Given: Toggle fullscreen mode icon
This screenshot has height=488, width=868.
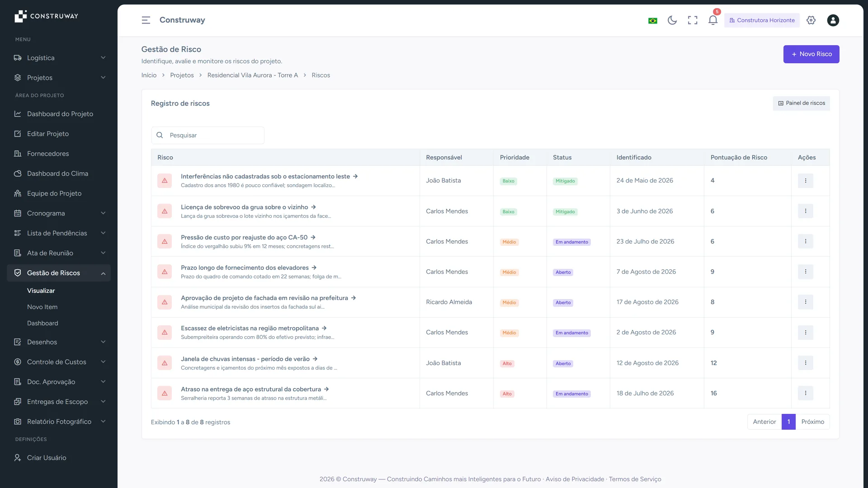Looking at the screenshot, I should click(693, 20).
